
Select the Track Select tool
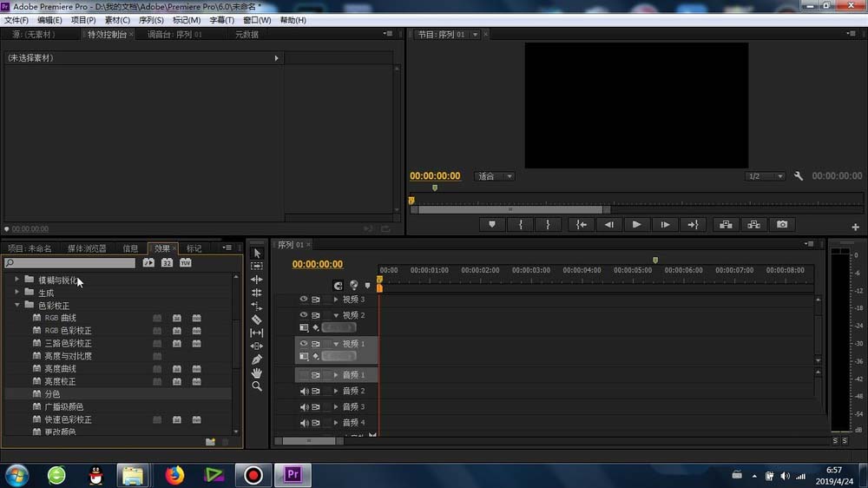coord(257,267)
